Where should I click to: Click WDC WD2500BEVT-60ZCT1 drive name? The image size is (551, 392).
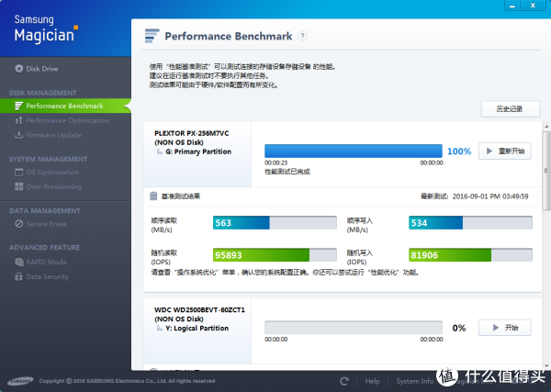[199, 309]
